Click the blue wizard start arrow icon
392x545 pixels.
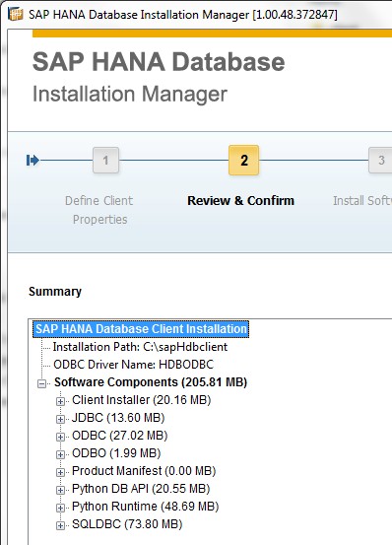coord(33,161)
